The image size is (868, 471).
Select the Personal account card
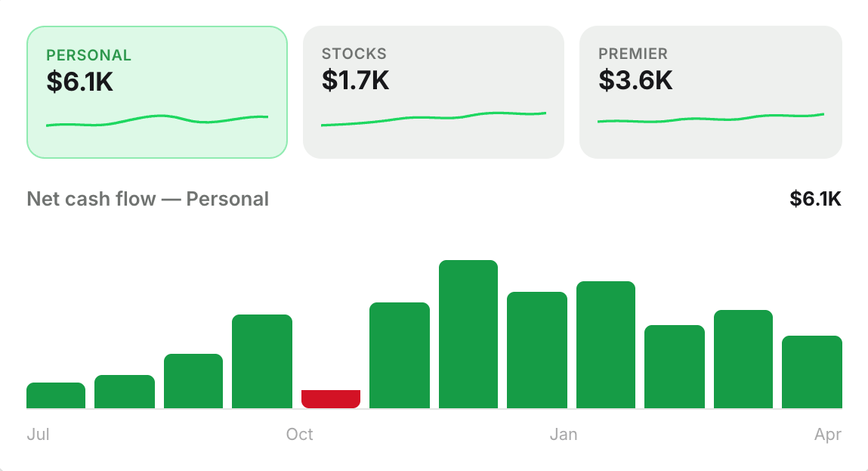pyautogui.click(x=157, y=92)
